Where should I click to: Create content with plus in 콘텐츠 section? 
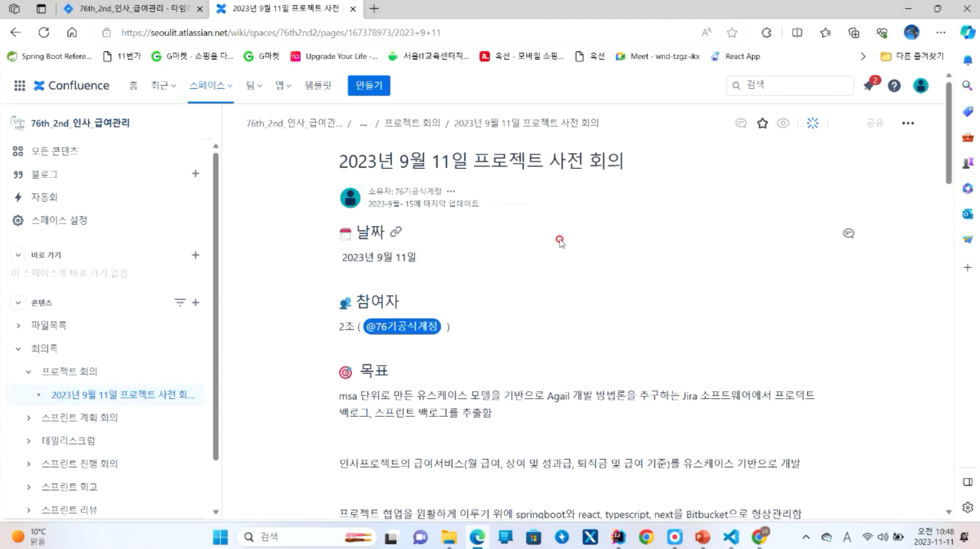(196, 302)
